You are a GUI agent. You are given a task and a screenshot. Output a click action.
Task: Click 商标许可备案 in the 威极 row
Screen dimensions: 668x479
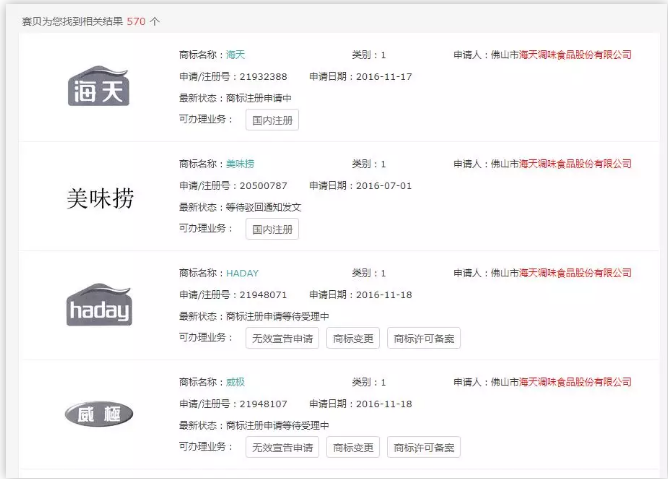coord(424,447)
